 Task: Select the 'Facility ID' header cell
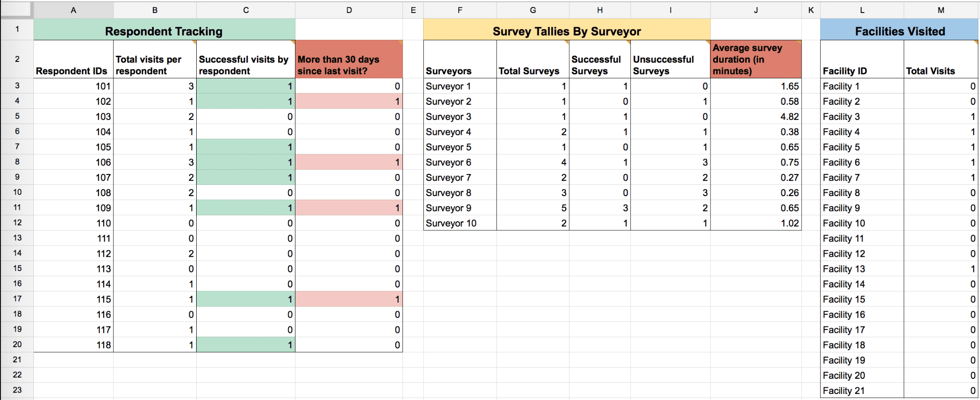[862, 59]
